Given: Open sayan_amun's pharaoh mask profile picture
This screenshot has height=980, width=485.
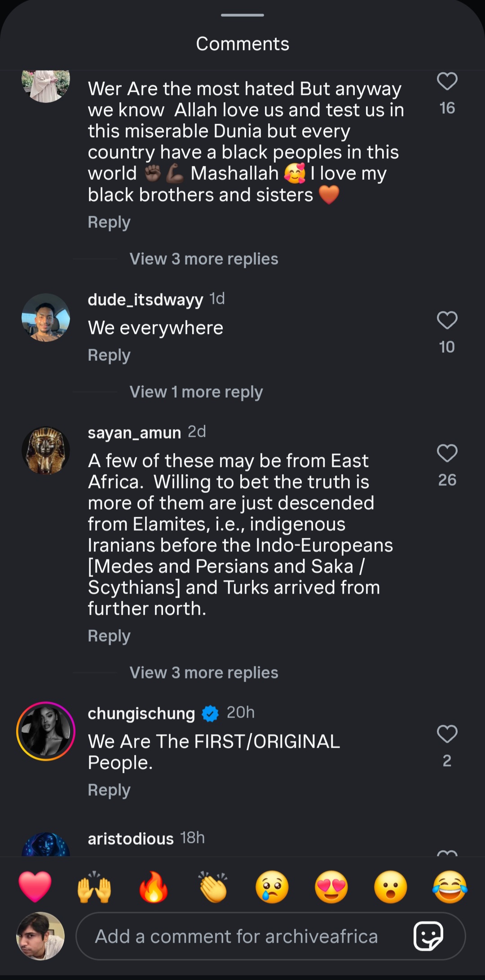Looking at the screenshot, I should tap(46, 451).
